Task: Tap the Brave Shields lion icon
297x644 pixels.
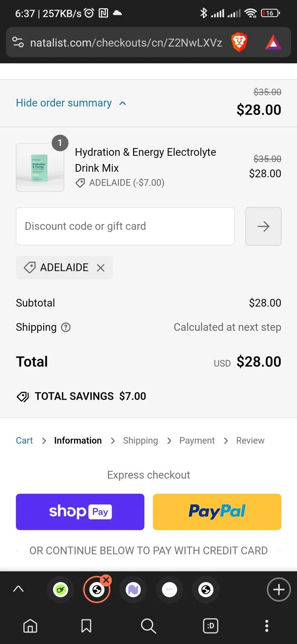Action: (x=239, y=43)
